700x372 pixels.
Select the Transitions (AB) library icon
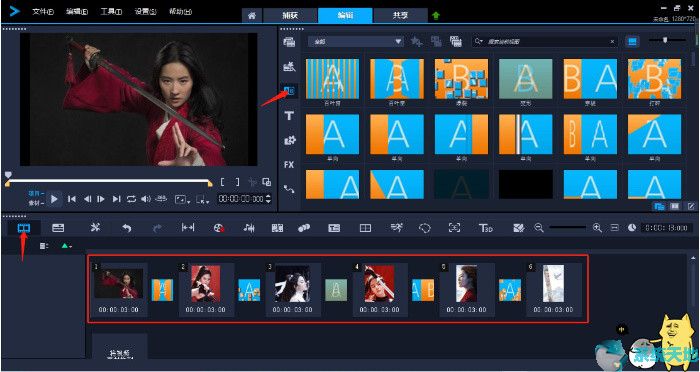pos(289,91)
